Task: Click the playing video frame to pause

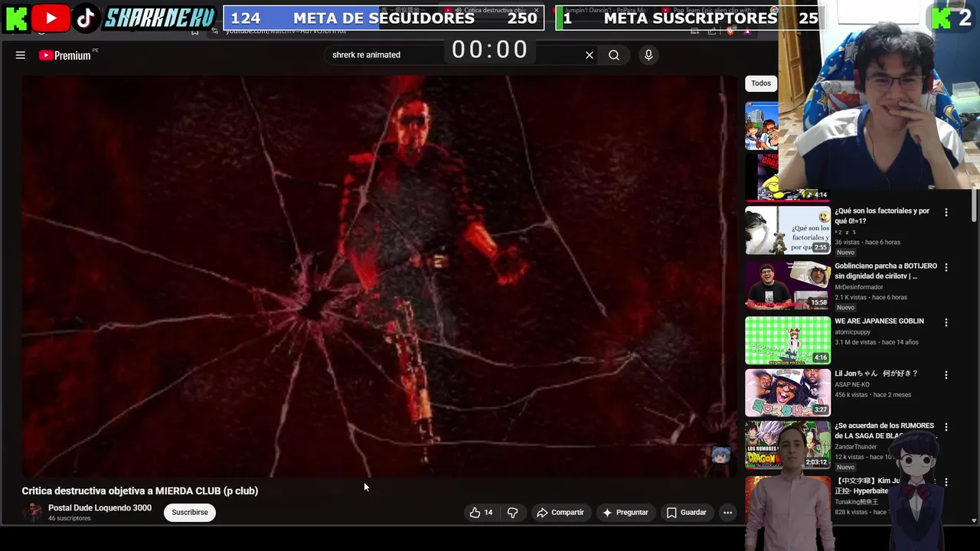Action: [x=379, y=275]
